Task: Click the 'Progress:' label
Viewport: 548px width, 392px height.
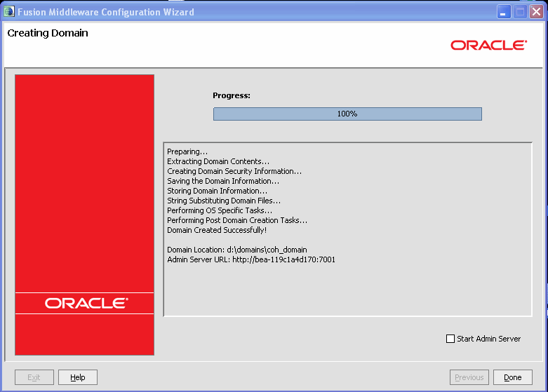Action: (x=232, y=95)
